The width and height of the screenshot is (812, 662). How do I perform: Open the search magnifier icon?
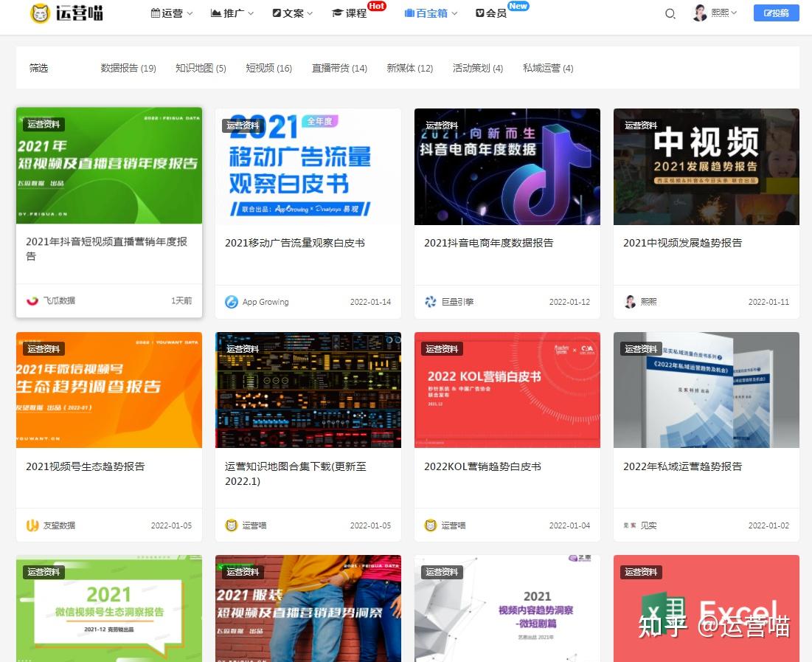tap(670, 13)
